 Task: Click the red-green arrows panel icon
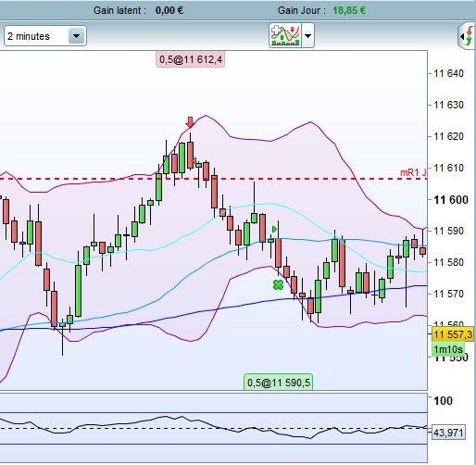point(468,36)
